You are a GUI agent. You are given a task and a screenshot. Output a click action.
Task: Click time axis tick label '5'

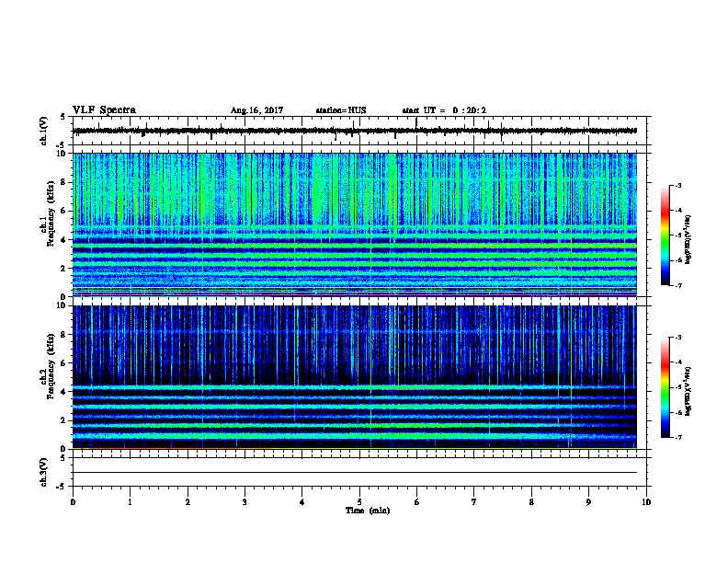(x=359, y=502)
